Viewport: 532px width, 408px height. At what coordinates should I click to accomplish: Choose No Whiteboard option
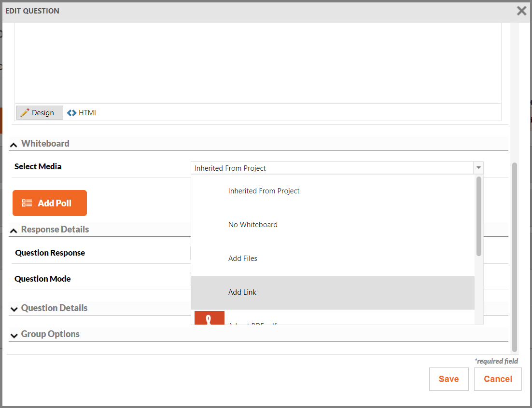pyautogui.click(x=333, y=225)
